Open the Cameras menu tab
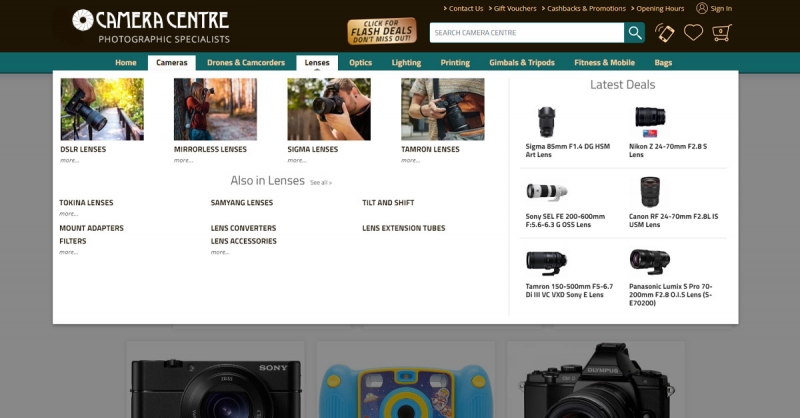Viewport: 800px width, 418px height. pyautogui.click(x=172, y=62)
